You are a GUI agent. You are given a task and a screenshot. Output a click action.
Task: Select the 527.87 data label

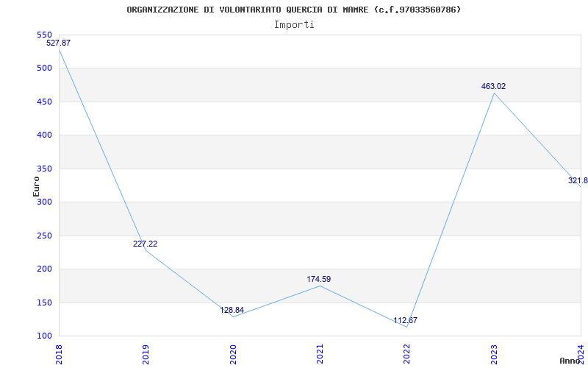point(59,43)
